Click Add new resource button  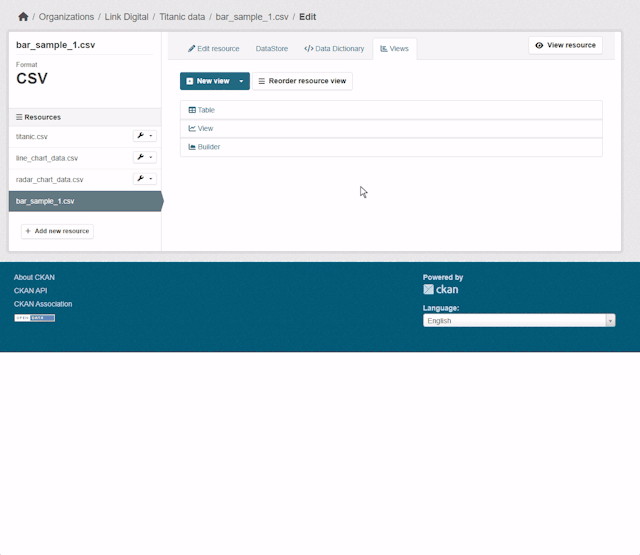point(57,231)
